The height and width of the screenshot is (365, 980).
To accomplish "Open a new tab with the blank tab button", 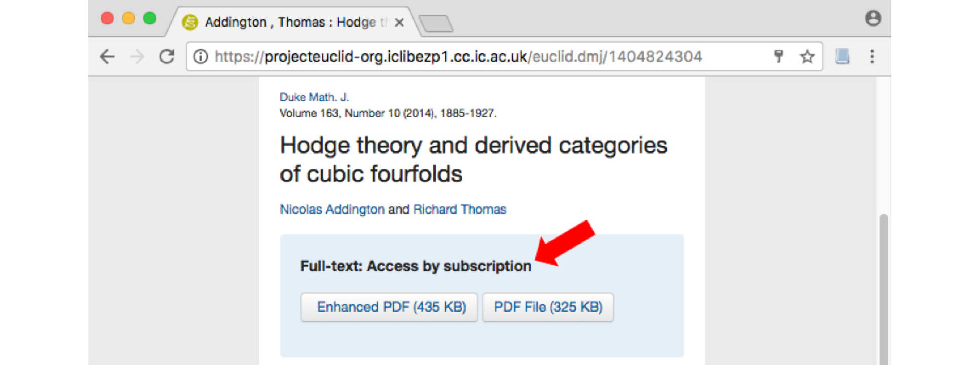I will (x=436, y=23).
